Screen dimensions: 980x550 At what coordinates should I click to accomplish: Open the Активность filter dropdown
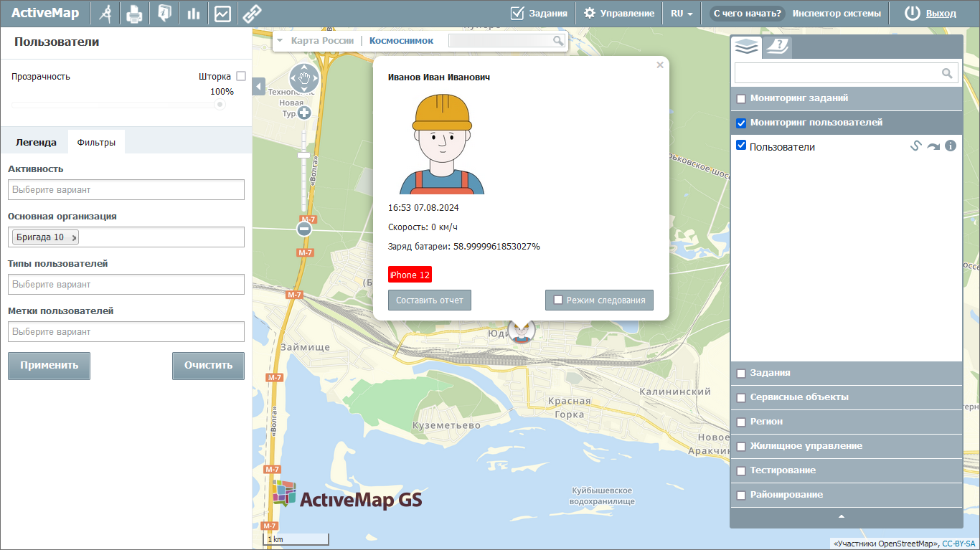pyautogui.click(x=126, y=190)
